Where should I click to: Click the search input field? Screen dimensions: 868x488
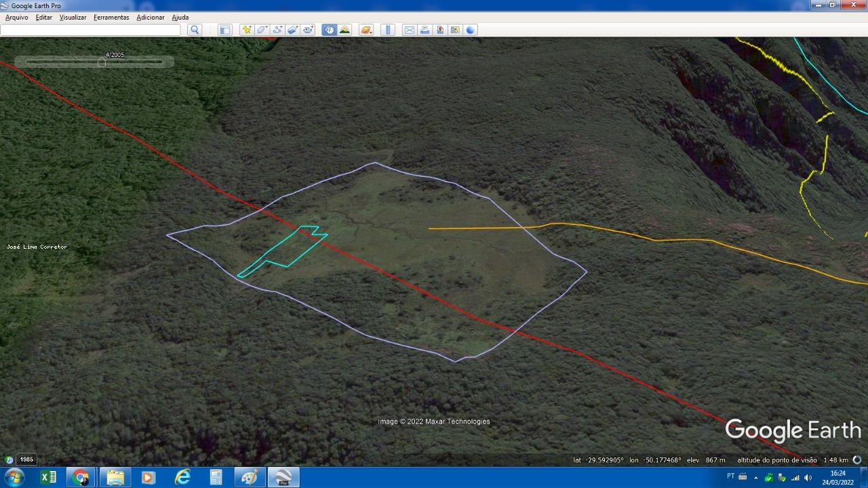pyautogui.click(x=91, y=30)
